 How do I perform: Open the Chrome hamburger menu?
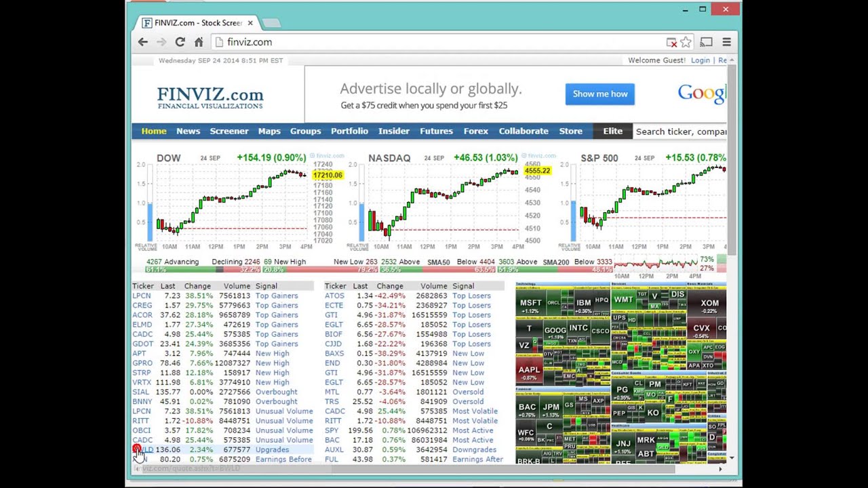(x=726, y=42)
